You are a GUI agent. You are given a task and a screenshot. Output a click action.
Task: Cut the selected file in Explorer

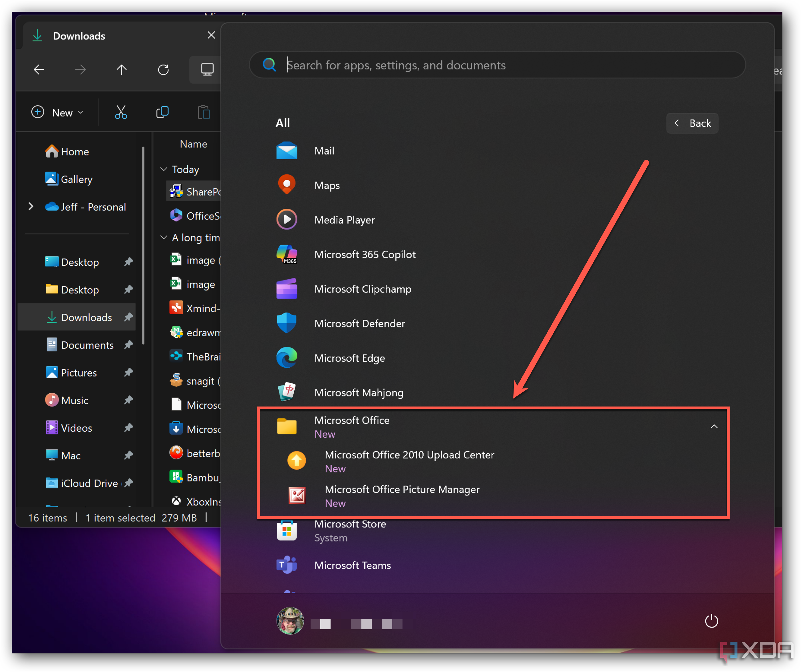(x=121, y=112)
